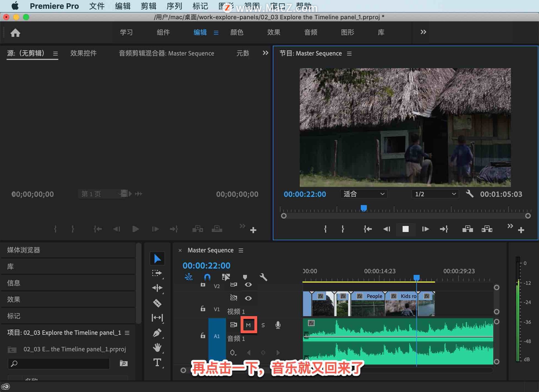Select the Slip tool

click(157, 318)
